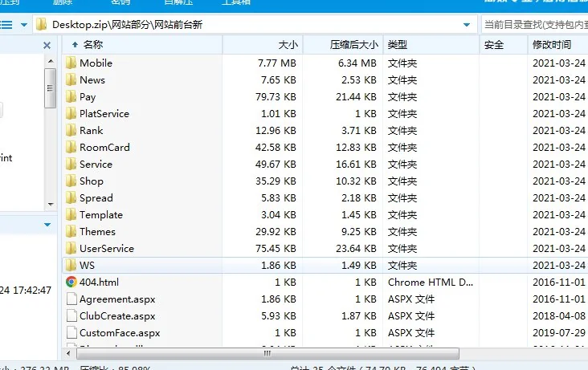Click the ClubCreate.aspx file icon

(x=71, y=315)
